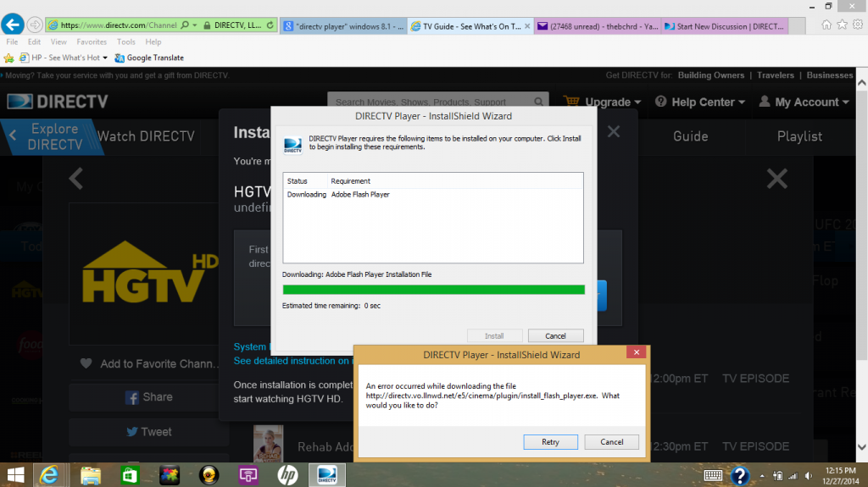
Task: Click Google Translate favorites bar link
Action: [x=149, y=58]
